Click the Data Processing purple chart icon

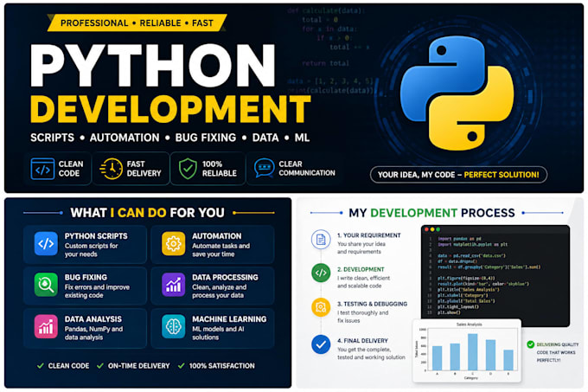(173, 285)
